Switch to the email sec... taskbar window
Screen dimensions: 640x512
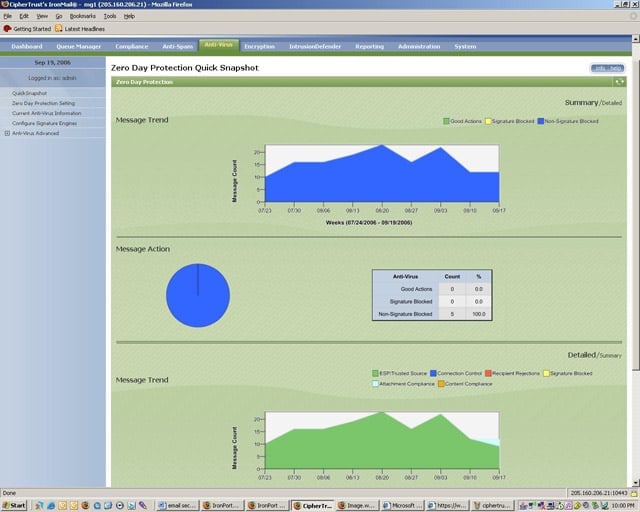(x=177, y=505)
